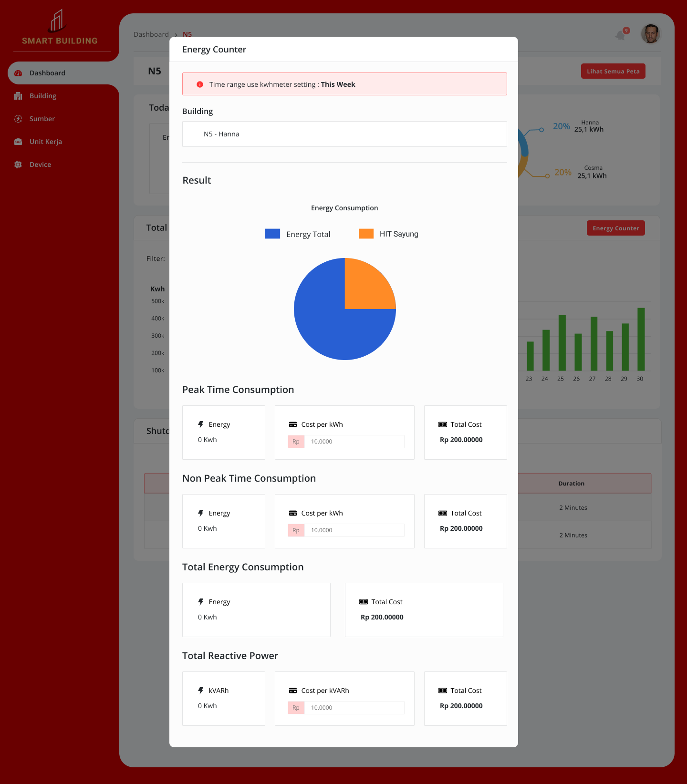687x784 pixels.
Task: Click the Device chip icon in sidebar
Action: [x=18, y=165]
